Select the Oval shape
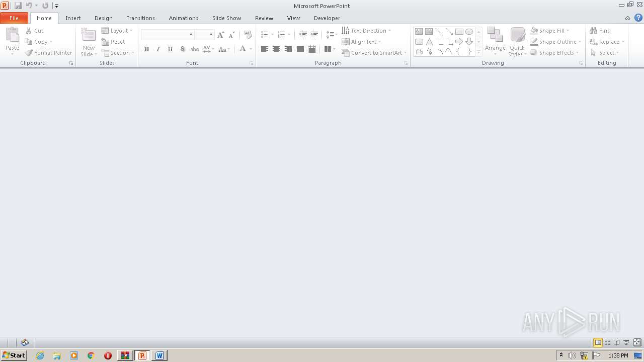This screenshot has width=644, height=362. tap(469, 32)
